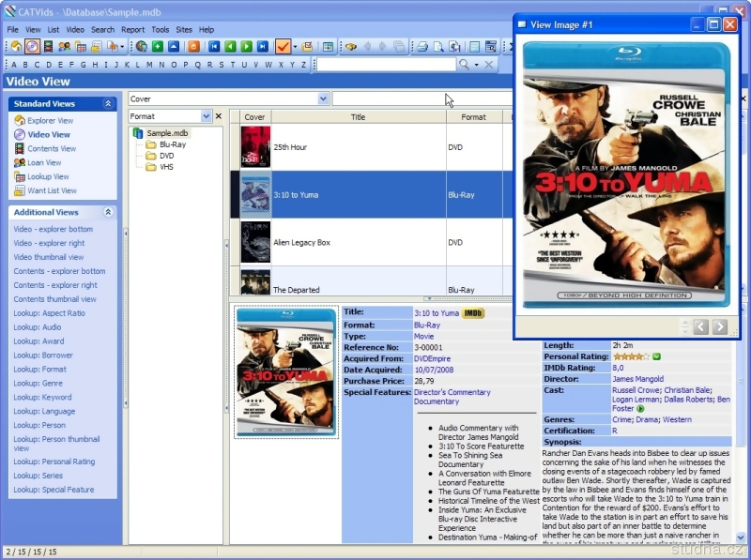Select The Departed row

371,281
